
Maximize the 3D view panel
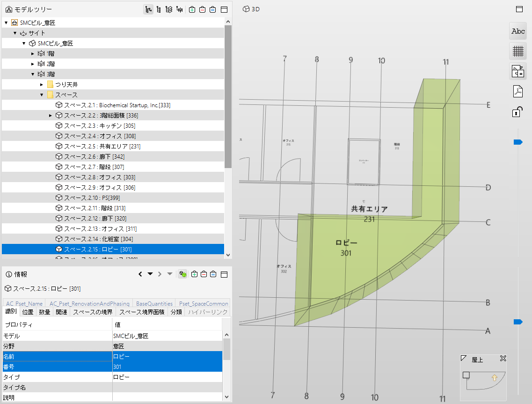(519, 9)
